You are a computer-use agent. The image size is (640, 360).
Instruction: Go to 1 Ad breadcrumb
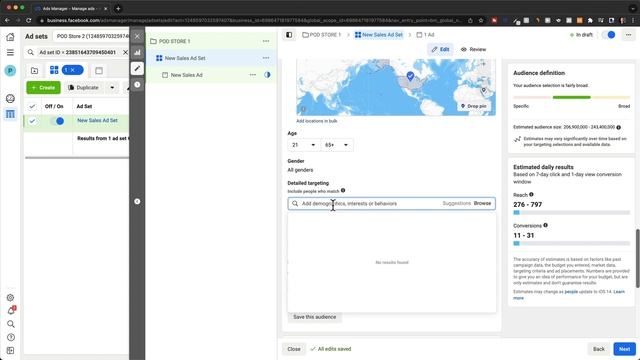pyautogui.click(x=425, y=35)
